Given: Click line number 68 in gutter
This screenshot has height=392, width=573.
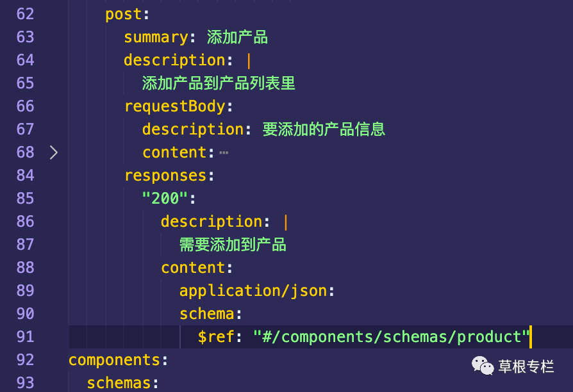Looking at the screenshot, I should pos(26,152).
